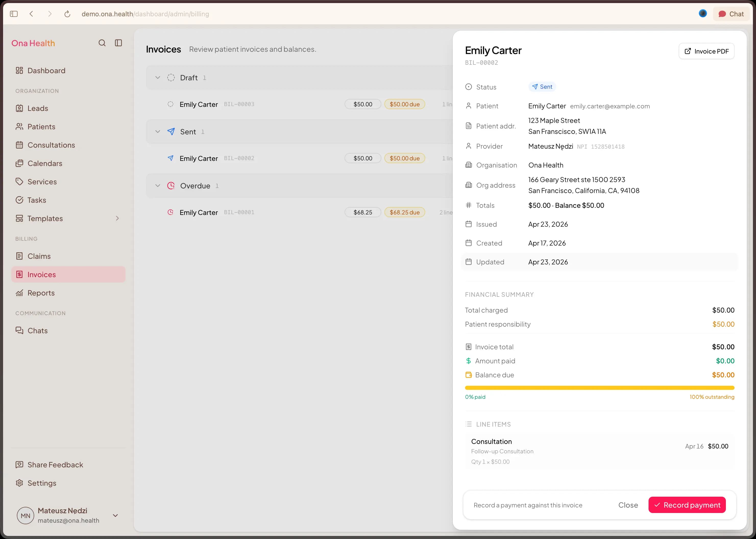Image resolution: width=756 pixels, height=539 pixels.
Task: Open the Mateusz Nędzi account dropdown
Action: (115, 515)
